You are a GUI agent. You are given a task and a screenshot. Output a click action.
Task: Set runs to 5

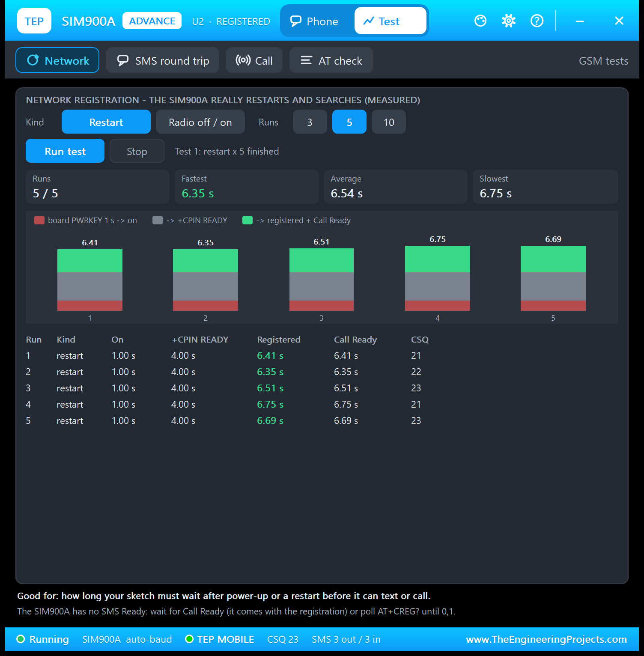click(x=349, y=122)
